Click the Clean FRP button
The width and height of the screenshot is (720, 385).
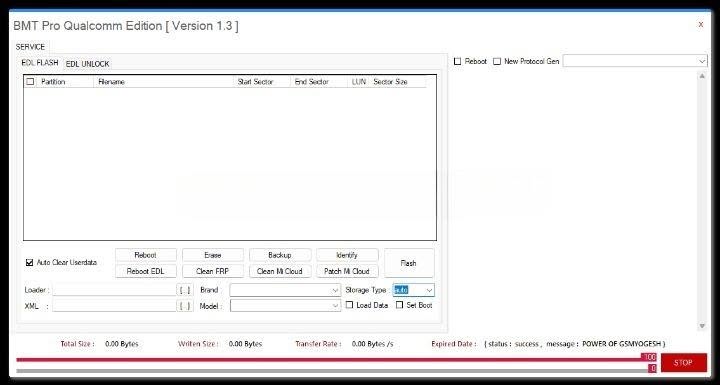[x=213, y=271]
